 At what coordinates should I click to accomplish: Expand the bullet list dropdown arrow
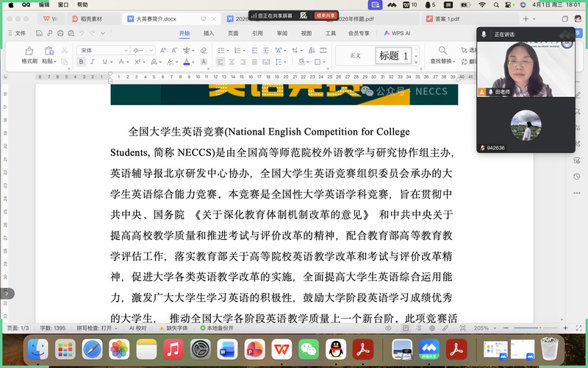tap(228, 51)
